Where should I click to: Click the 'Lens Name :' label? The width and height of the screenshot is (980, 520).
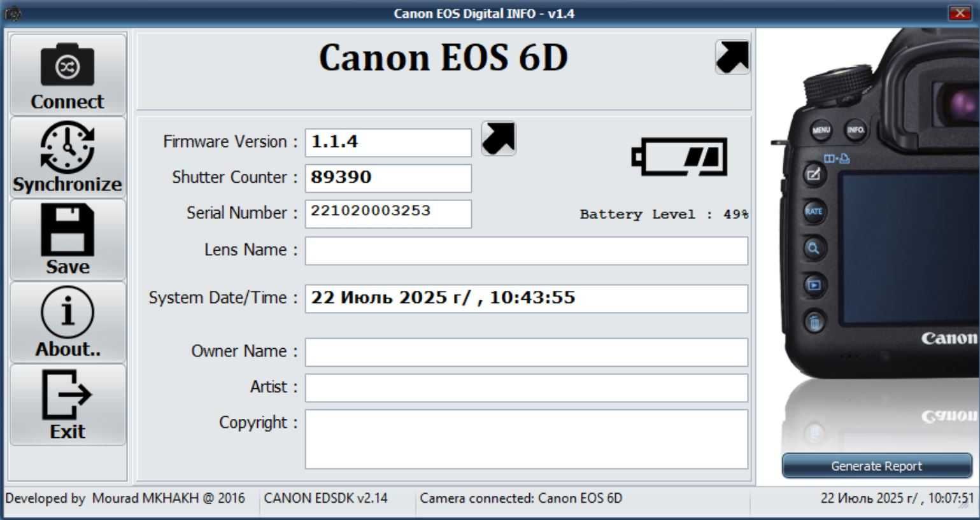[x=251, y=250]
